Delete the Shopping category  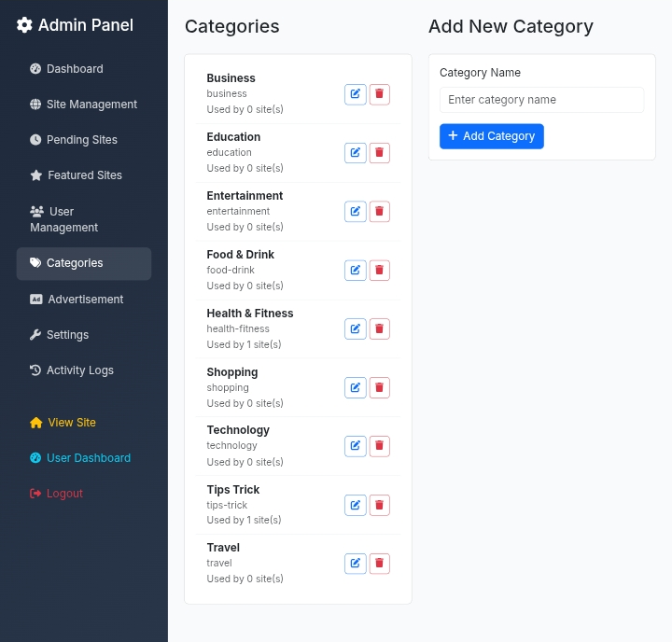click(x=379, y=388)
